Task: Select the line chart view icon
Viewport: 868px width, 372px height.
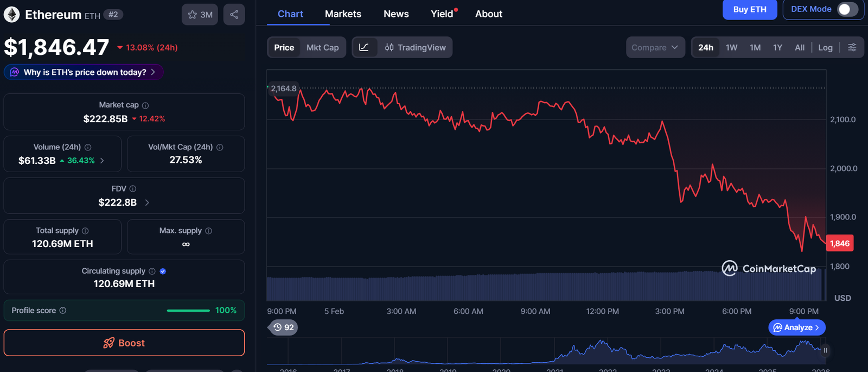Action: [x=364, y=47]
